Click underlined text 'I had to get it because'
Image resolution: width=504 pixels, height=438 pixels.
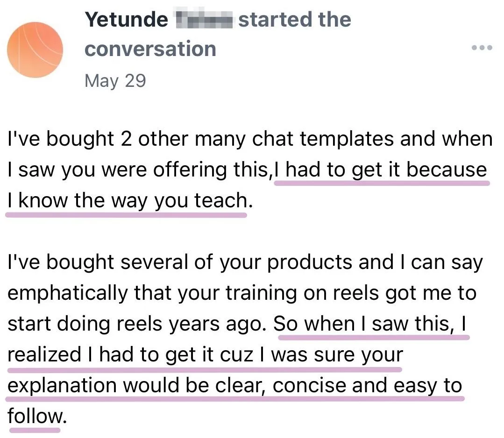[381, 170]
